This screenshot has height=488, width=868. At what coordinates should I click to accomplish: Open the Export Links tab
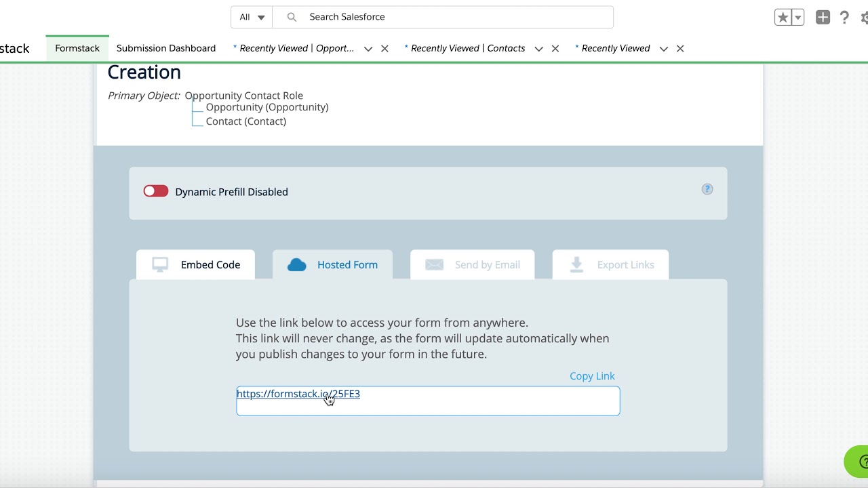click(x=610, y=264)
